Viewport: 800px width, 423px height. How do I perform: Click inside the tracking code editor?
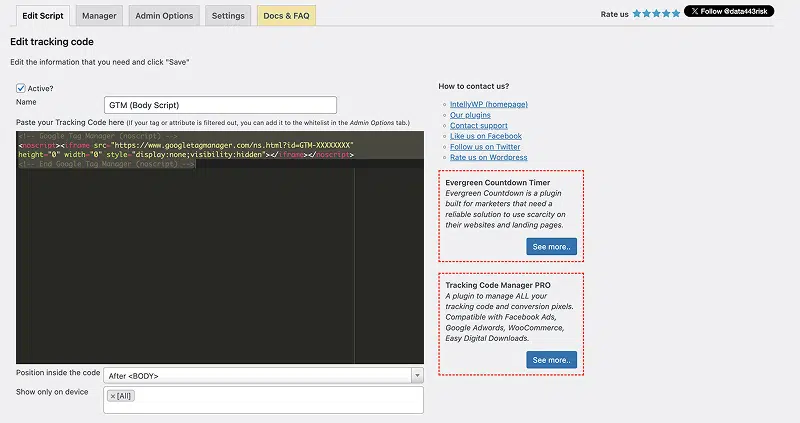(x=220, y=247)
